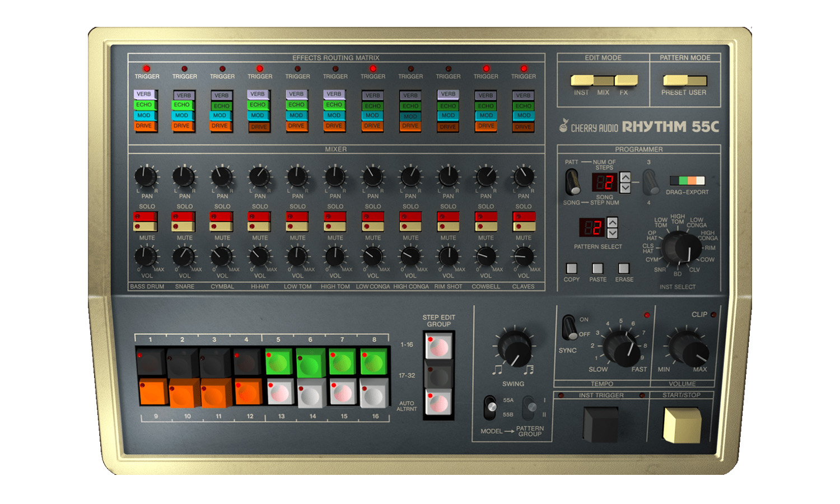The width and height of the screenshot is (840, 504).
Task: Click the master Volume knob
Action: (x=688, y=348)
